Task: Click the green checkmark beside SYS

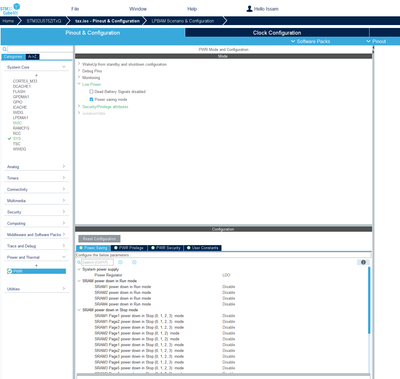Action: [x=9, y=138]
